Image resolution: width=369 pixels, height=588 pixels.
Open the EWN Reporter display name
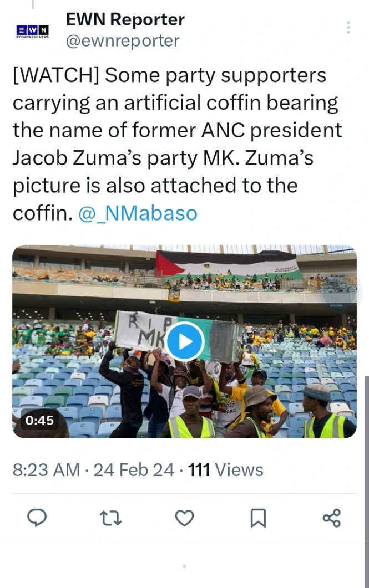click(125, 19)
